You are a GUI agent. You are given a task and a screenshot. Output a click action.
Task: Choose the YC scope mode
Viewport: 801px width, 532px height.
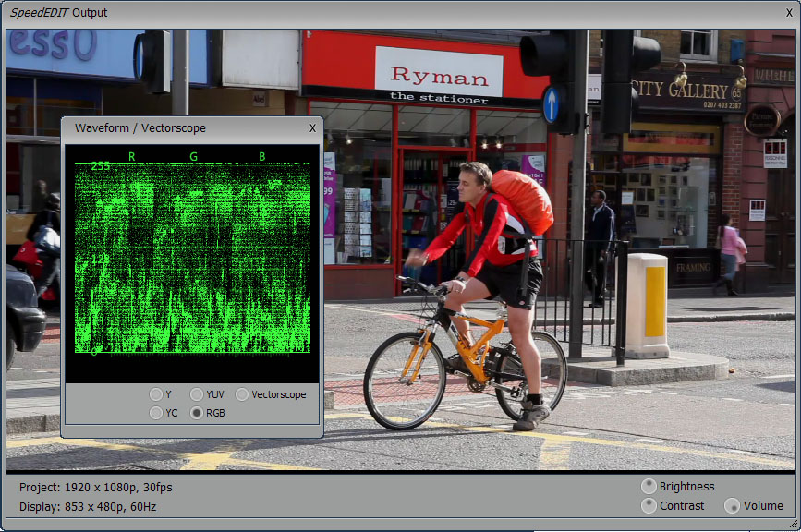(156, 413)
